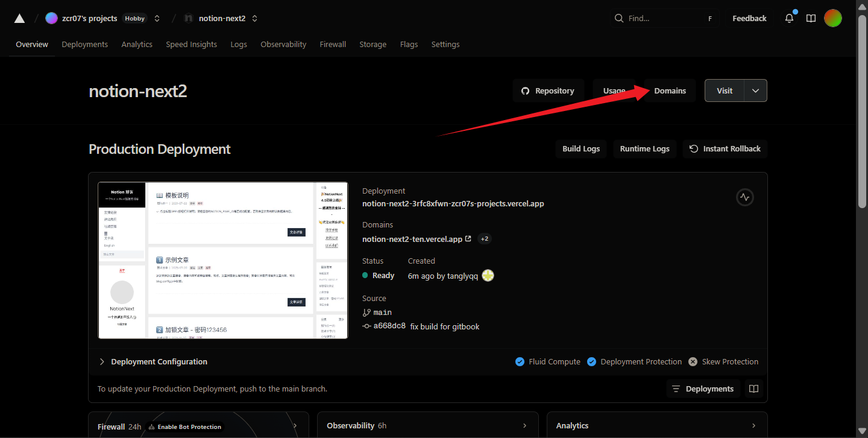Expand the Visit dropdown arrow

click(x=756, y=90)
